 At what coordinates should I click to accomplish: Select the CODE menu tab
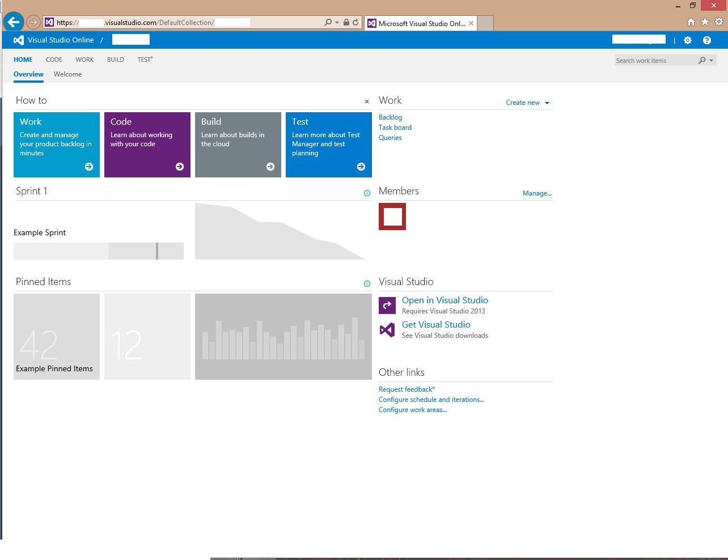coord(54,60)
